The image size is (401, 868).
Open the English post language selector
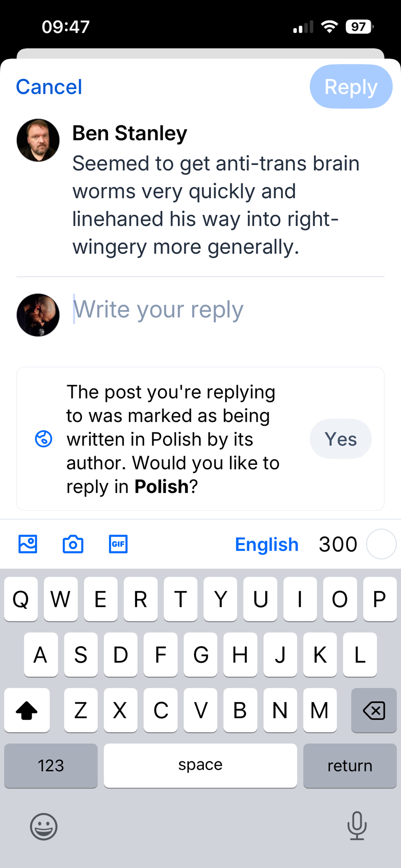click(x=266, y=544)
